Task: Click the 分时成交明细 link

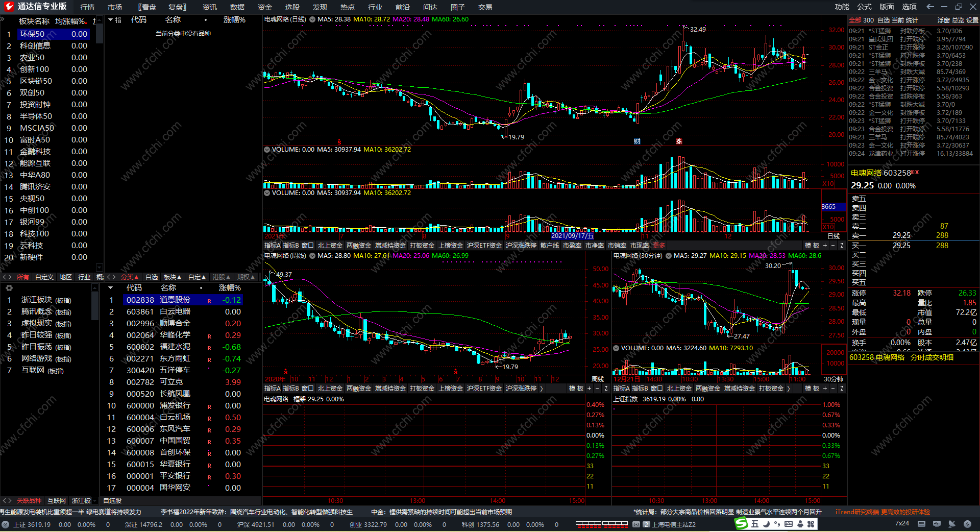Action: pos(932,357)
